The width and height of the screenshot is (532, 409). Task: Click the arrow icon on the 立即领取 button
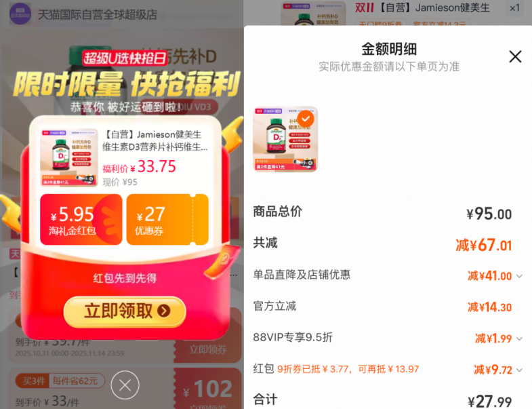click(164, 311)
